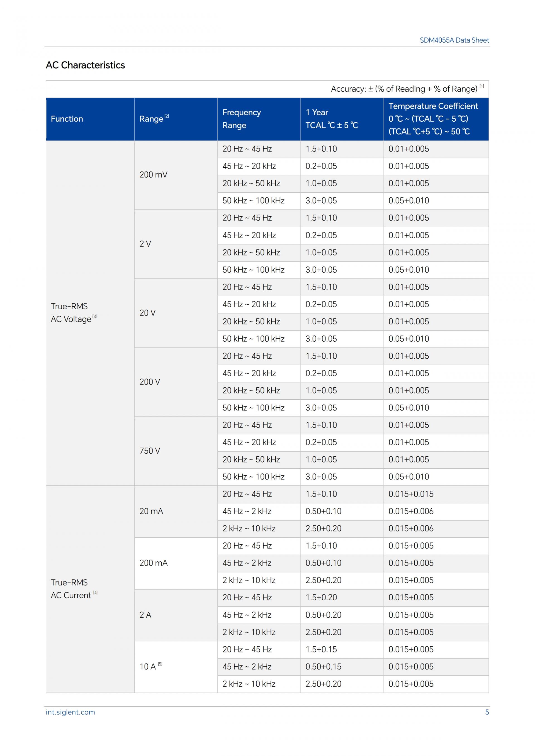The width and height of the screenshot is (535, 756).
Task: Click the 1.5+0.15 accuracy value
Action: point(321,649)
